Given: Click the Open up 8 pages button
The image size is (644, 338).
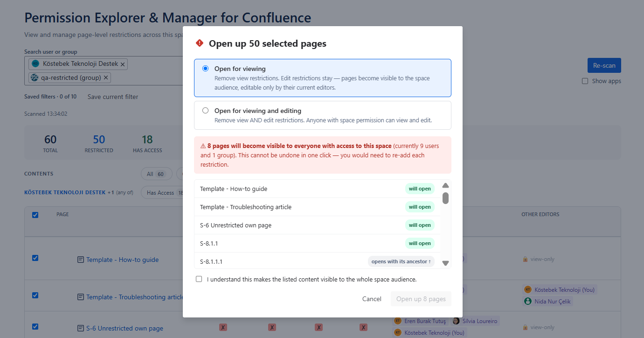Looking at the screenshot, I should point(421,299).
